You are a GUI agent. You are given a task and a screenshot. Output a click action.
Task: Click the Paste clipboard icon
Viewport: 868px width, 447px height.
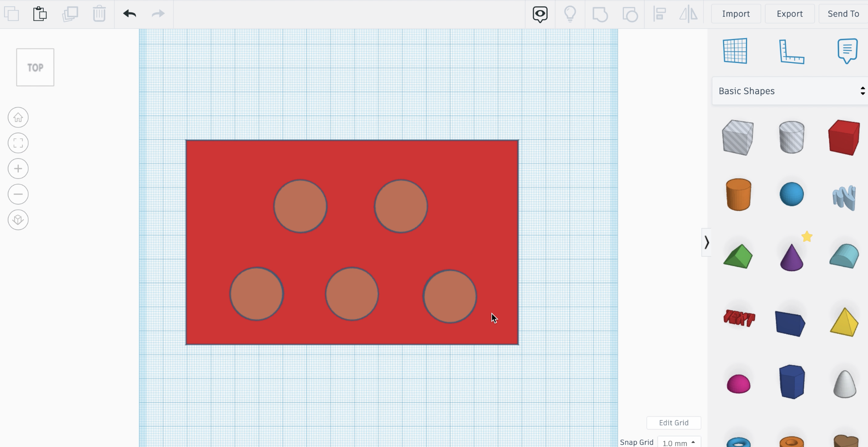pos(40,14)
